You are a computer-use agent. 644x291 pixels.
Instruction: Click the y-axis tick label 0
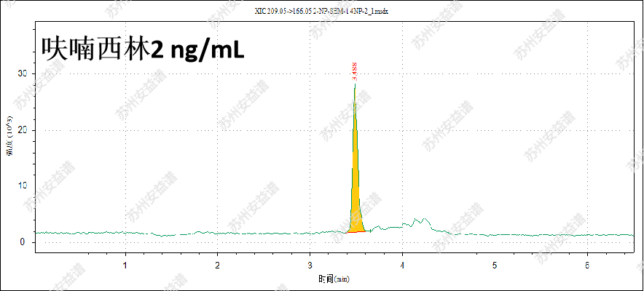tap(24, 242)
